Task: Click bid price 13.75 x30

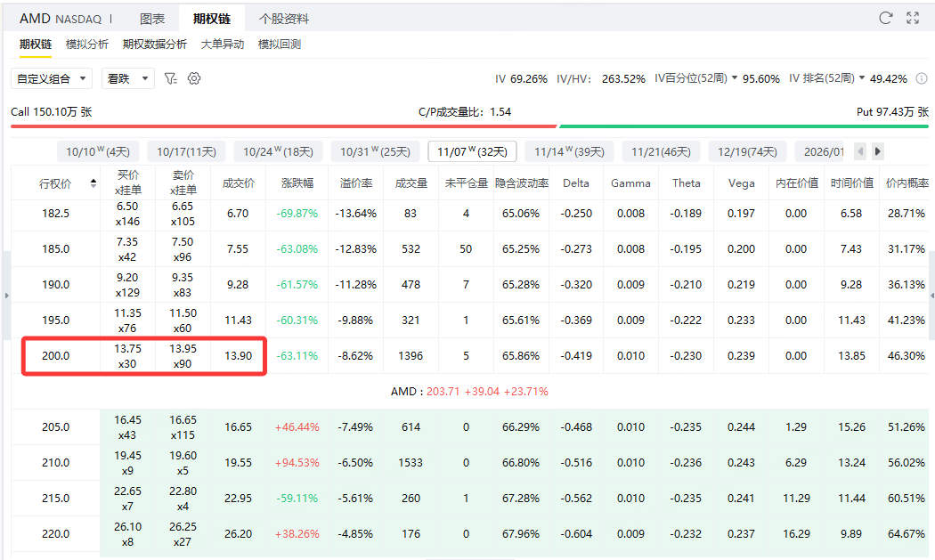Action: (x=127, y=356)
